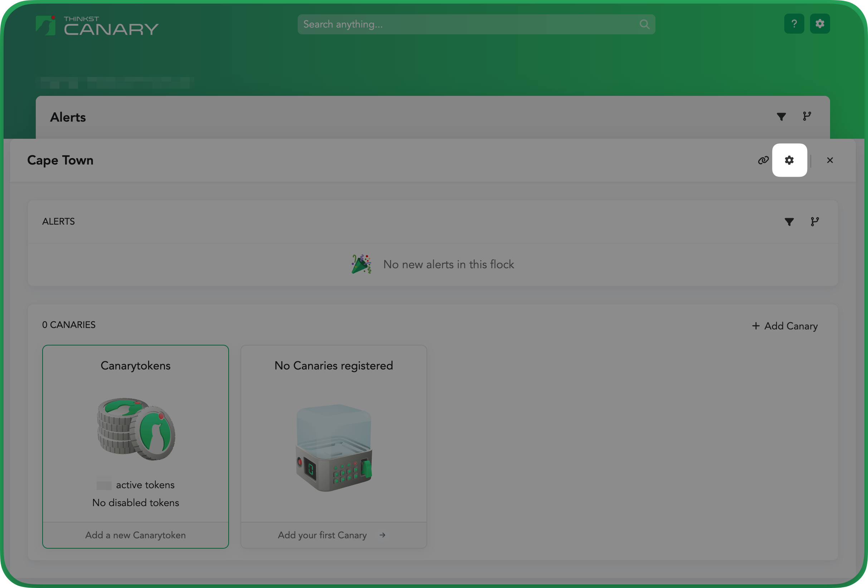Screen dimensions: 868x588
Task: Open global settings gear in header
Action: 819,24
